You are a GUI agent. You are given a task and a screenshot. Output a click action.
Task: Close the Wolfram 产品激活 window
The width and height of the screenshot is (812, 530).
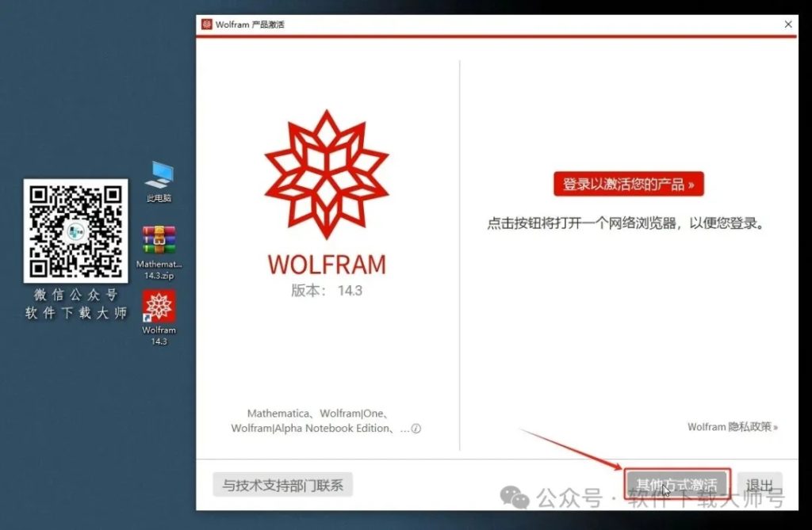click(x=788, y=24)
